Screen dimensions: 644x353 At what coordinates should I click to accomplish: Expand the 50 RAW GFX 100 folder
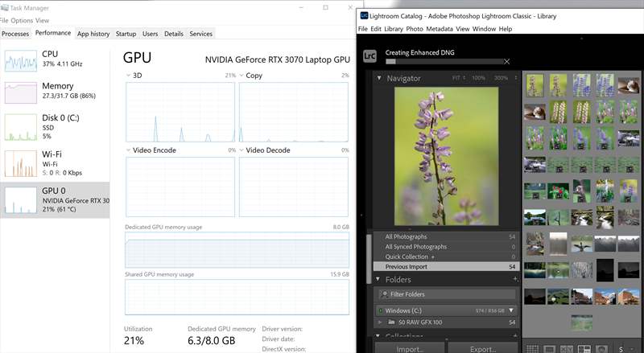click(380, 322)
